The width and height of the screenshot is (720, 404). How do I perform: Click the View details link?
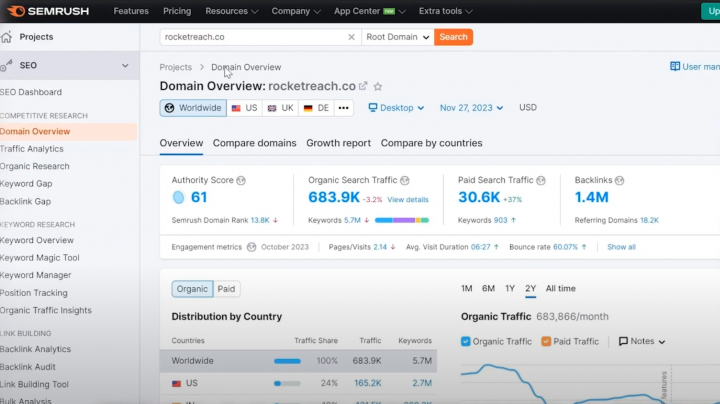point(408,200)
